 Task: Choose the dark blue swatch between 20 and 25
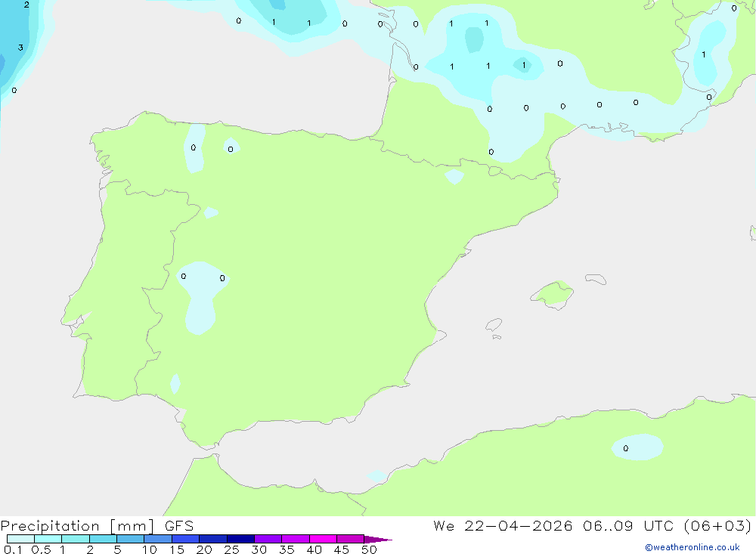pyautogui.click(x=213, y=539)
